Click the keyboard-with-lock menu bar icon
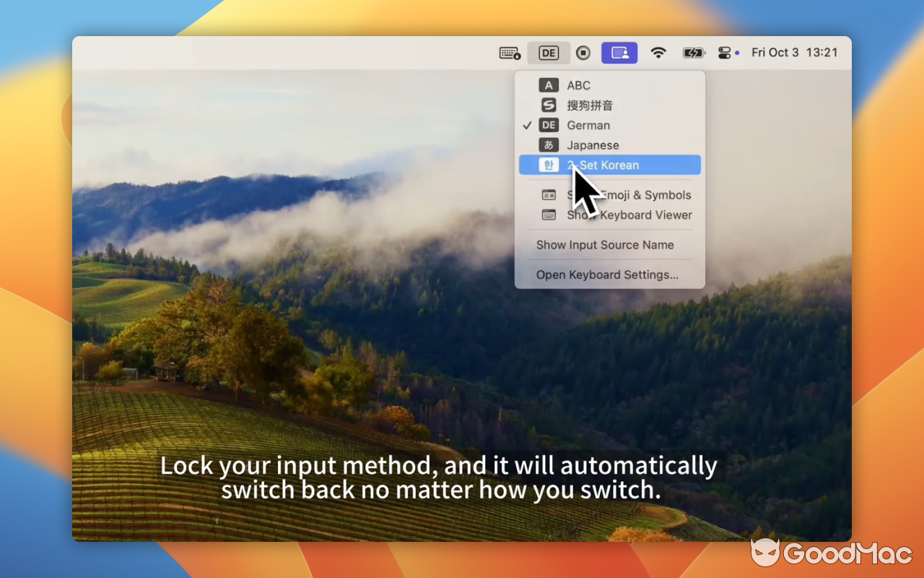 coord(509,52)
